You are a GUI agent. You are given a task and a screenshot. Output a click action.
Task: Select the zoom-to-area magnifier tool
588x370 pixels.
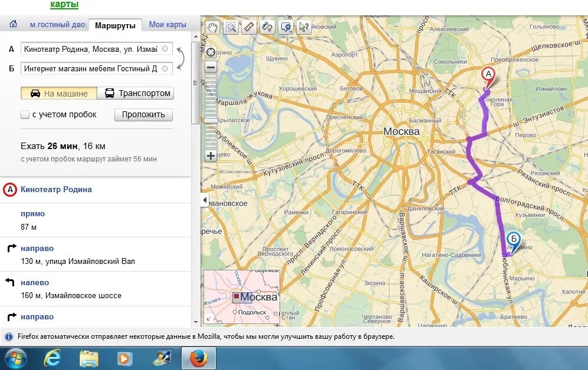pos(231,27)
